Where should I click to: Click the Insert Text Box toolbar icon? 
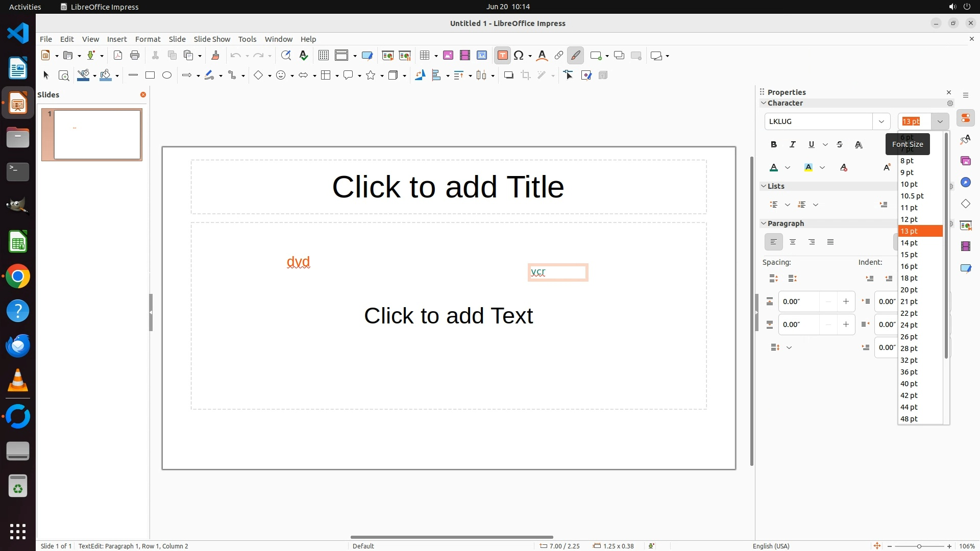pyautogui.click(x=502, y=56)
